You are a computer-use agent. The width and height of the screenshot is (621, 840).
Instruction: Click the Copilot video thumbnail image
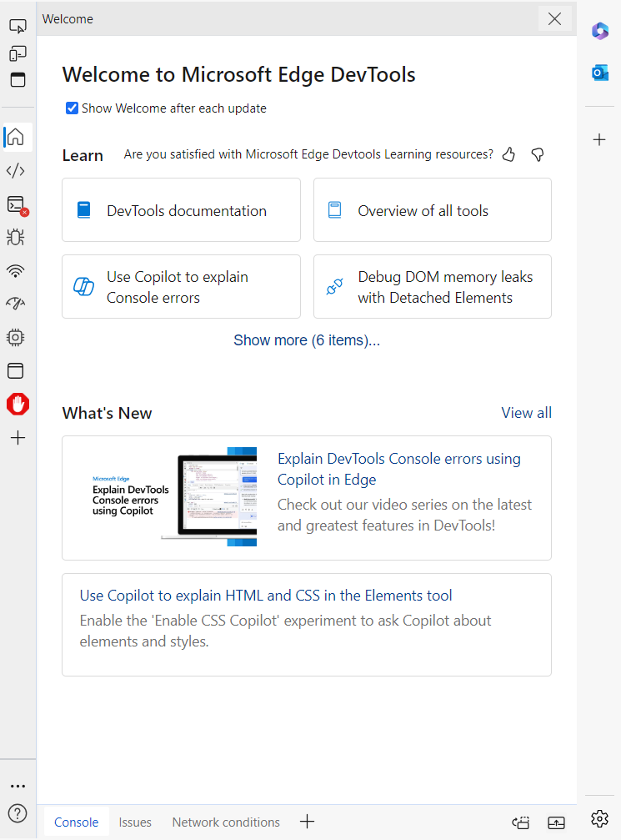click(x=174, y=497)
